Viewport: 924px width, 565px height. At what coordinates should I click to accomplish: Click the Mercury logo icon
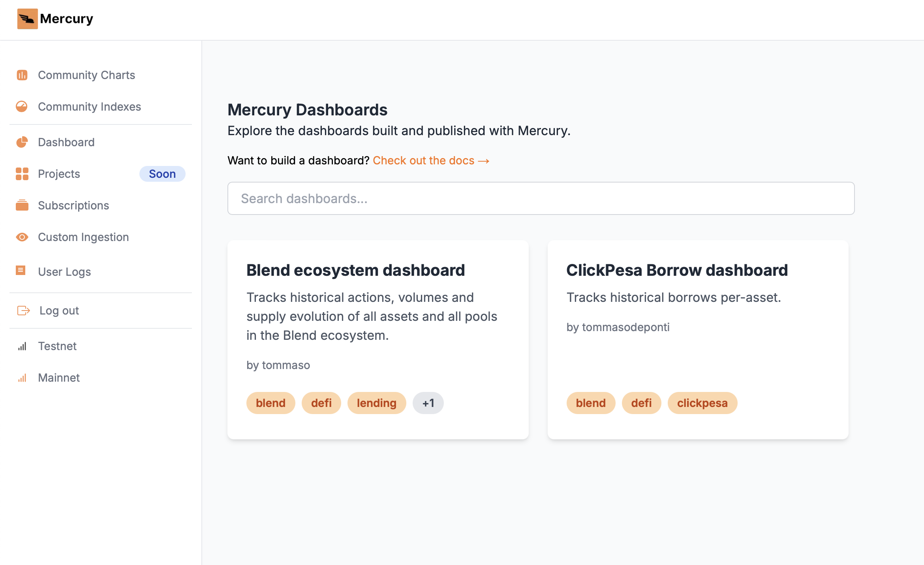click(x=27, y=19)
